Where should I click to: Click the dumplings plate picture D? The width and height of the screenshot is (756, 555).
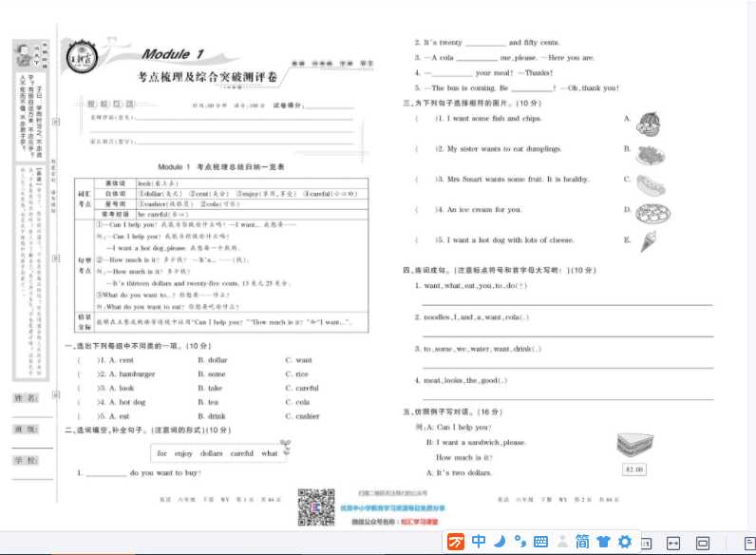coord(652,213)
